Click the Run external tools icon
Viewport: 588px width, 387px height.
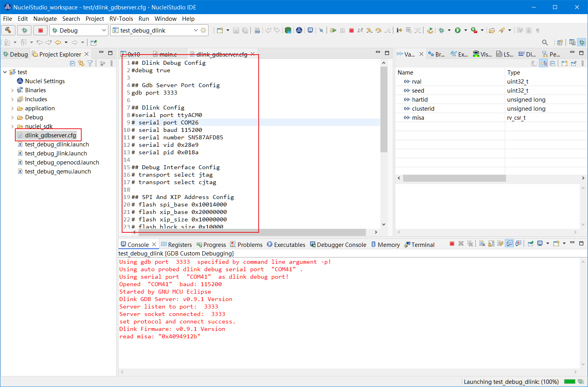click(474, 30)
